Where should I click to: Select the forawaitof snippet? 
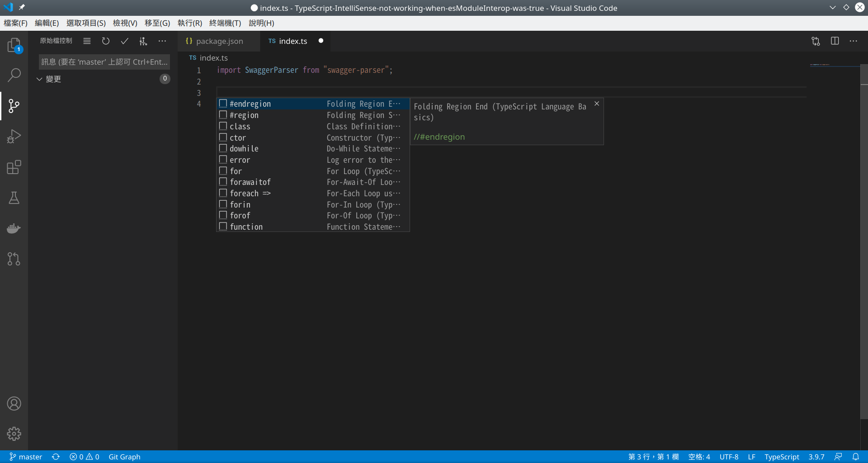coord(313,182)
